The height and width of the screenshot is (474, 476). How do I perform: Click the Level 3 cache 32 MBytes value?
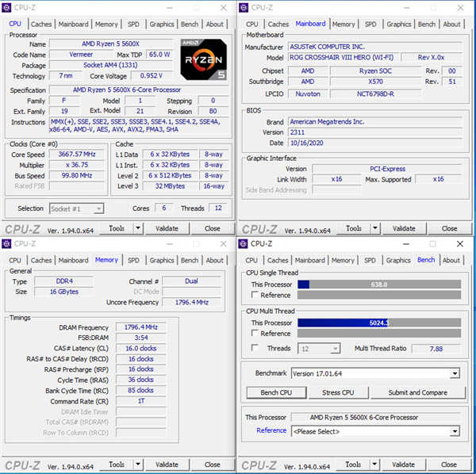click(170, 186)
